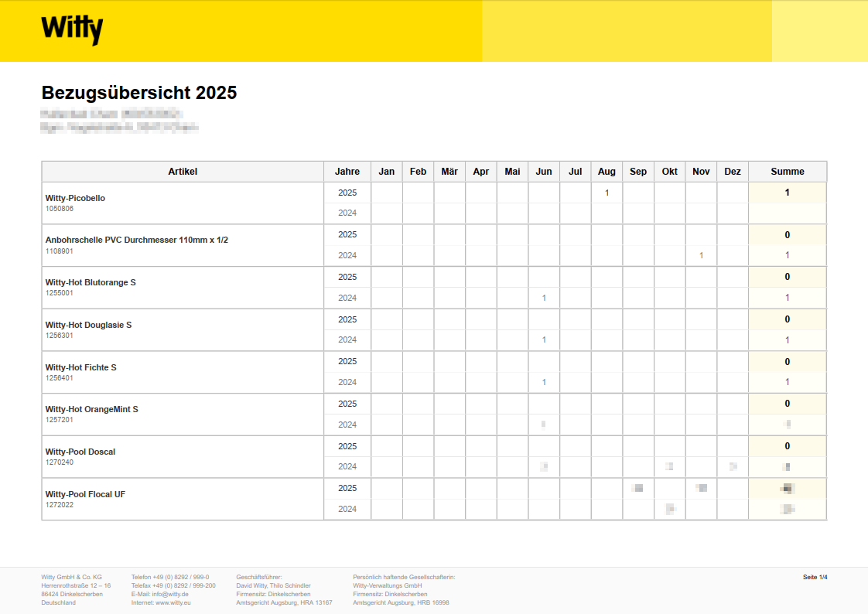Select the Witty-Hot Fichte S article
The height and width of the screenshot is (614, 868).
coord(80,367)
